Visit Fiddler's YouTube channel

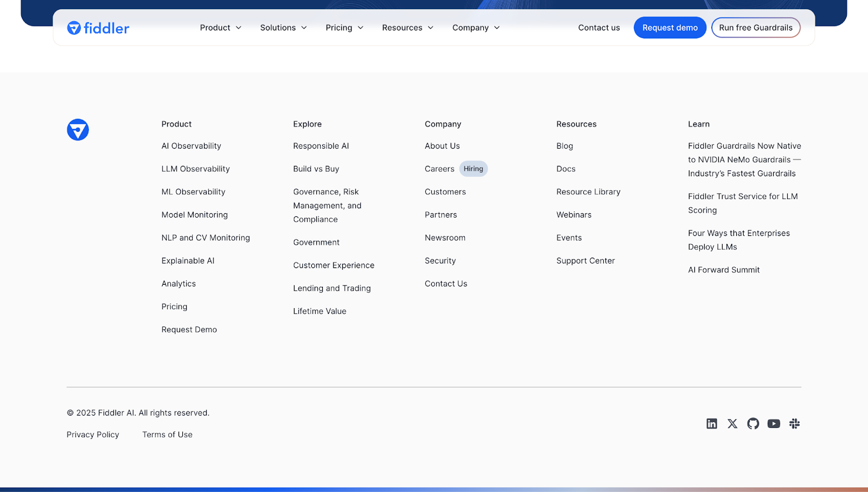click(773, 424)
